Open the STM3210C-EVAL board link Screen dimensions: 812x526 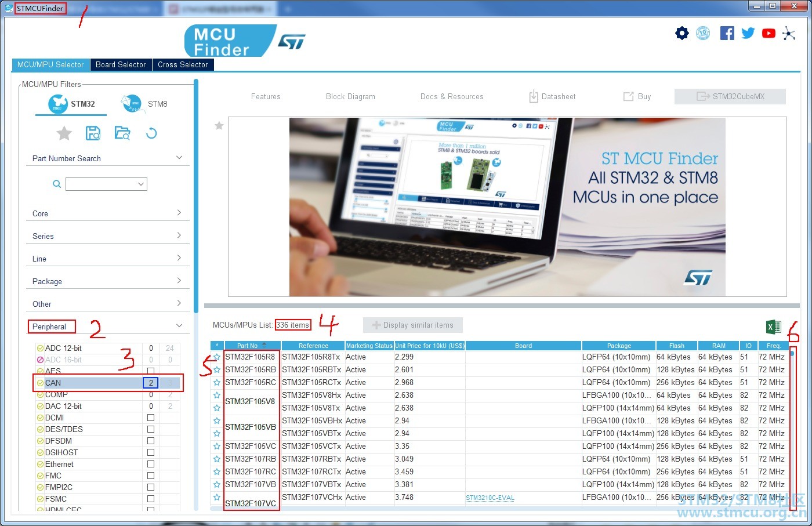490,498
